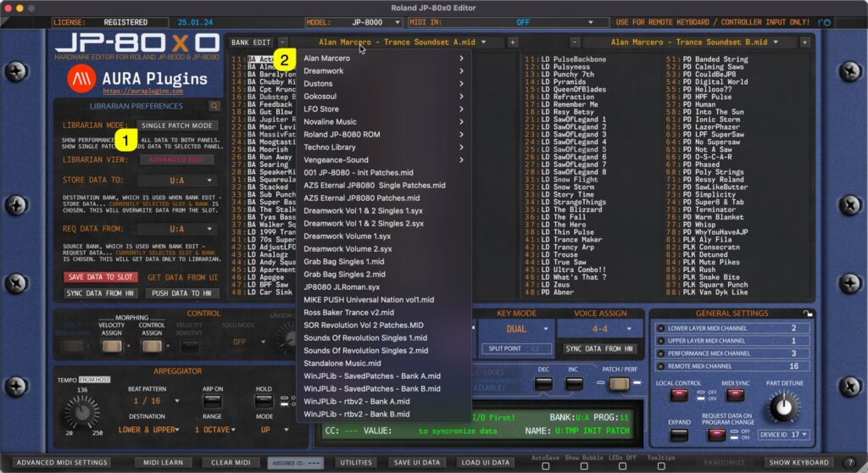868x473 pixels.
Task: Click the Part Detune knob
Action: [x=784, y=407]
